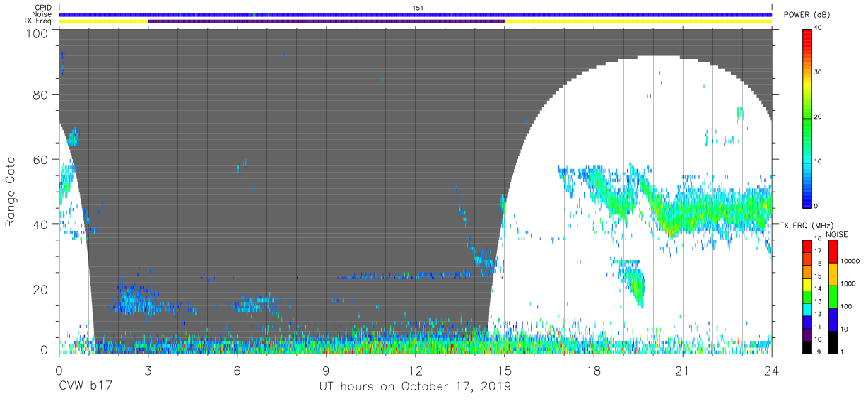Screen dimensions: 868x401
Task: Click the 1 label on NOISE scale
Action: click(x=841, y=351)
